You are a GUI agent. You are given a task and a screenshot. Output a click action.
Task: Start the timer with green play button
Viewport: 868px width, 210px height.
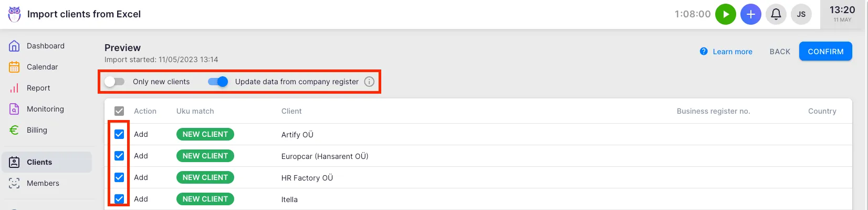[726, 14]
